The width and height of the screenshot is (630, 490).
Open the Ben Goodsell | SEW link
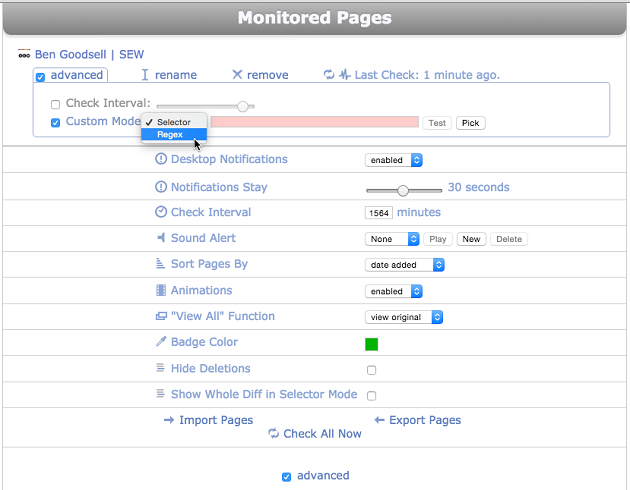89,54
